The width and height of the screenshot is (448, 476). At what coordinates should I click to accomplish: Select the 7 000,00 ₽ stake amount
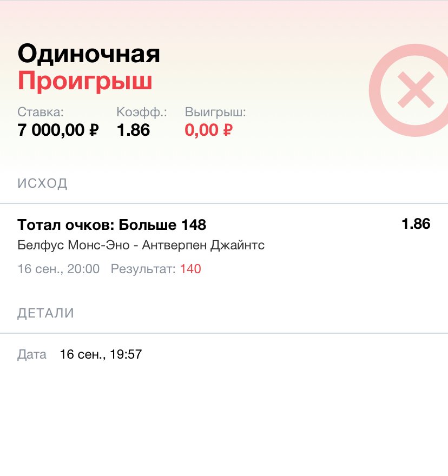[x=58, y=130]
